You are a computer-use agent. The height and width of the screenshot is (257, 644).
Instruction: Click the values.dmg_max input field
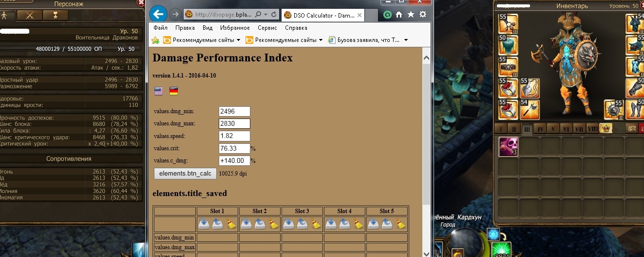[x=234, y=124]
